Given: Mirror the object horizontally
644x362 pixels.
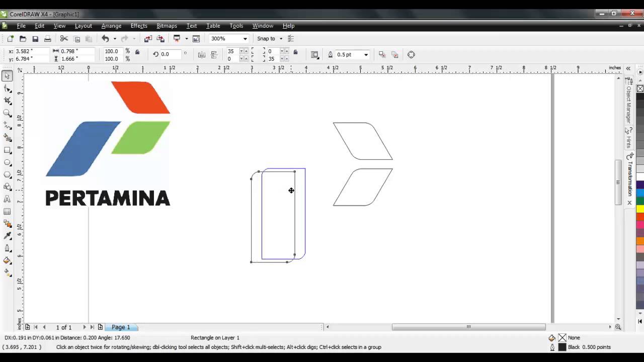Looking at the screenshot, I should tap(202, 54).
